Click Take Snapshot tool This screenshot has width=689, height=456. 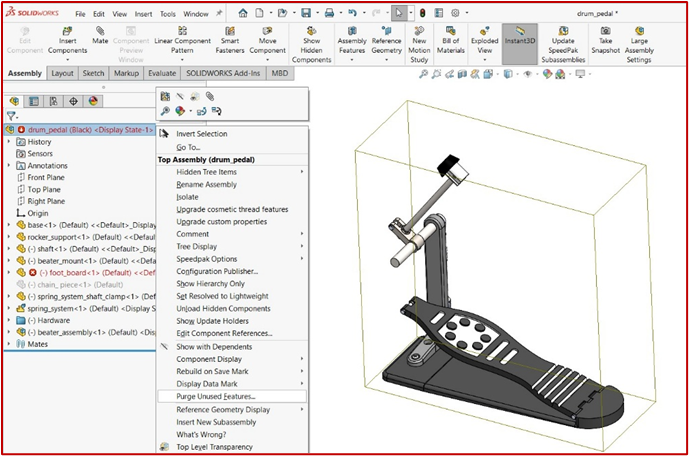tap(606, 40)
